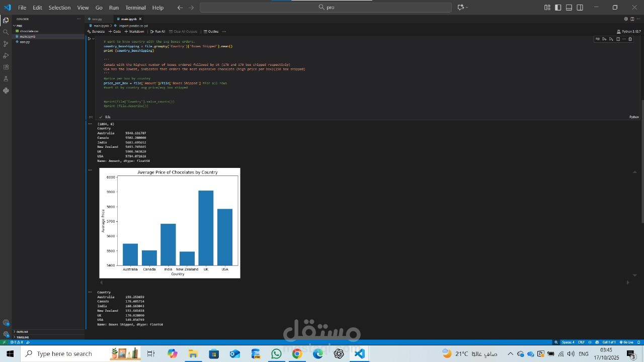
Task: Split the current cell using the split icon
Action: coord(618,39)
